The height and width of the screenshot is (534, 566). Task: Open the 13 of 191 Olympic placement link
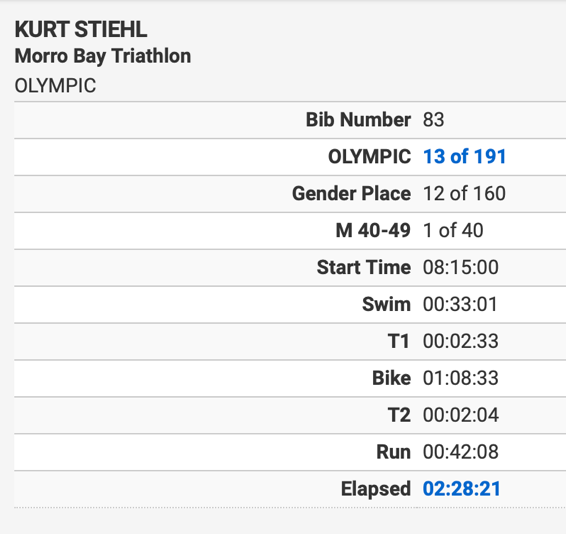464,156
